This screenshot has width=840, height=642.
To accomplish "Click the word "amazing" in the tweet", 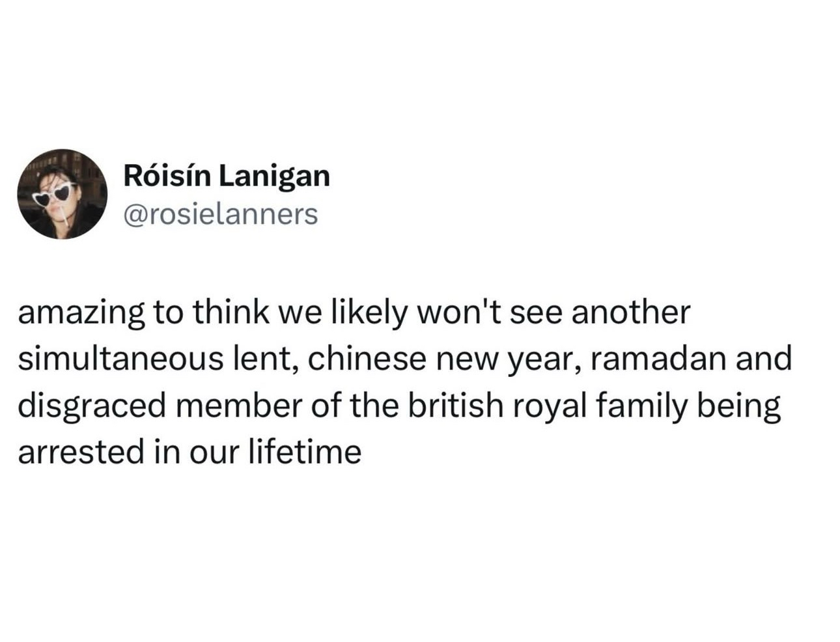I will (81, 313).
